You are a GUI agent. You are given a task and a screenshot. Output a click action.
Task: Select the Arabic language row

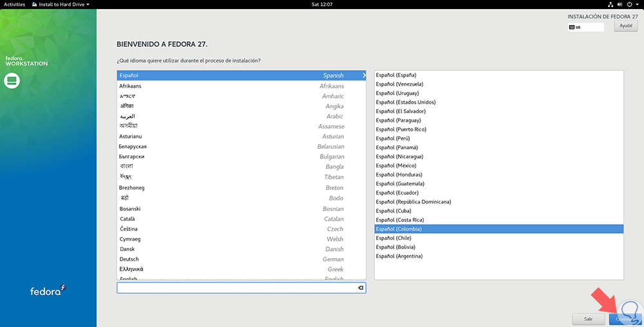pyautogui.click(x=241, y=116)
